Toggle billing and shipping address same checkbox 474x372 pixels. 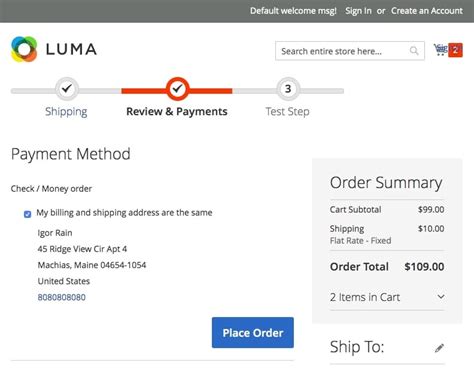28,214
